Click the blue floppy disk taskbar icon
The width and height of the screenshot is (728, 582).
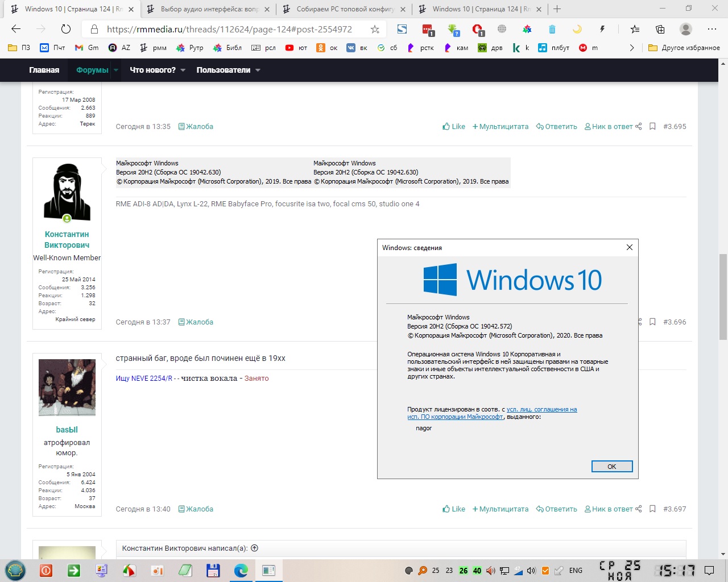[213, 570]
